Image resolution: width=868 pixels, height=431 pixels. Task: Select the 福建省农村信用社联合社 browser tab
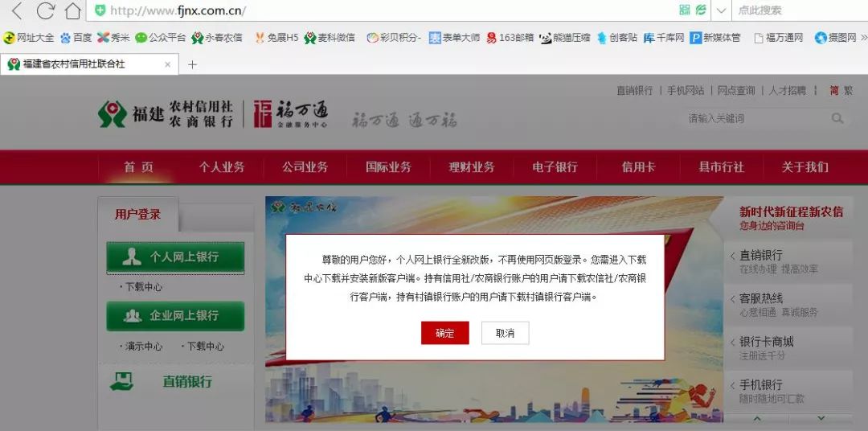coord(89,64)
